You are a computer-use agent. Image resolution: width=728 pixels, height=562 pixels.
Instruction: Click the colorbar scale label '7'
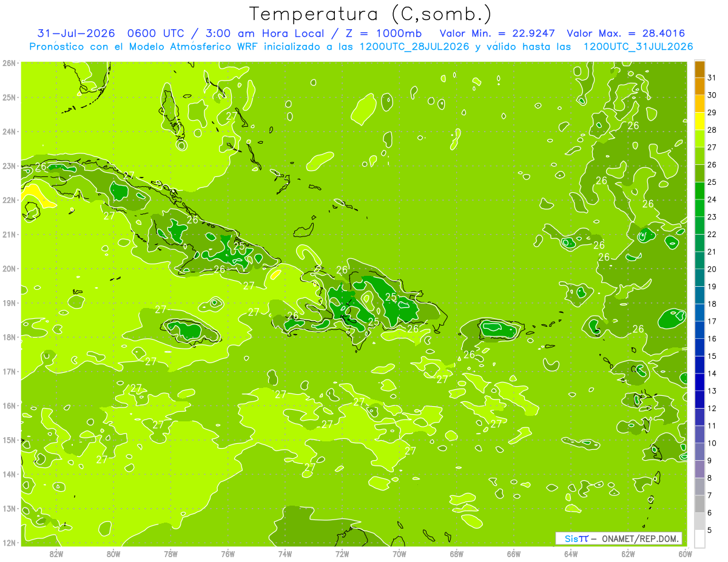(710, 495)
